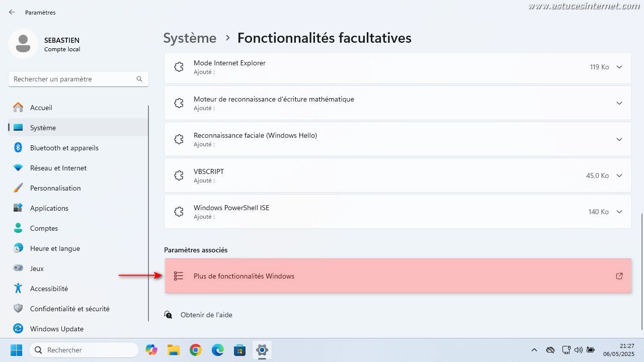Open Personnalisation settings
The height and width of the screenshot is (362, 644).
pos(78,188)
